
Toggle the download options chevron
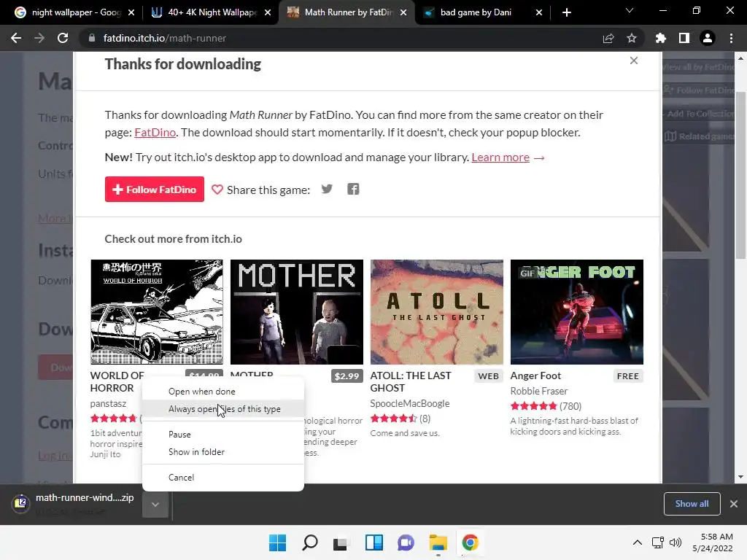155,505
